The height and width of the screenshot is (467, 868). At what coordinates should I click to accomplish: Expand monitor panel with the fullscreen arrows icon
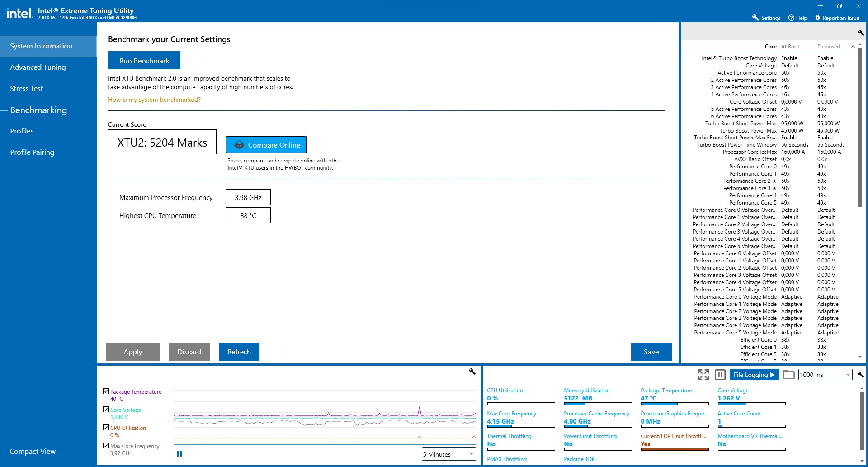point(703,374)
